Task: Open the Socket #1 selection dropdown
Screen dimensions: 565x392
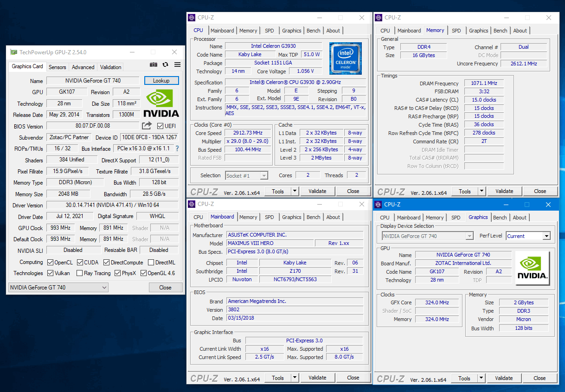Action: click(247, 176)
